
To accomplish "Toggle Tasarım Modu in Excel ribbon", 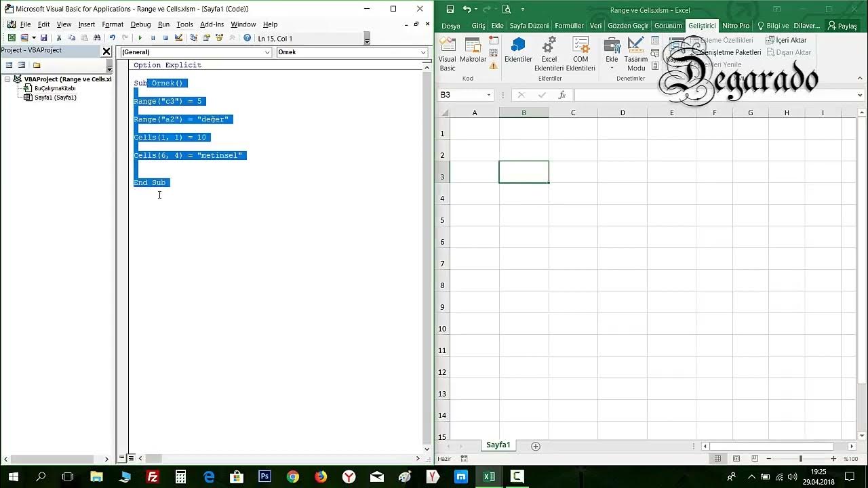I will tap(636, 54).
